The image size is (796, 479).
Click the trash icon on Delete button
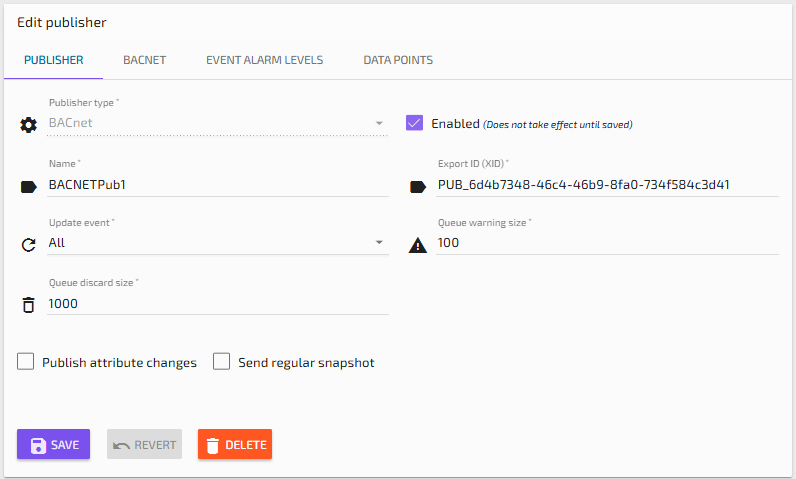(x=214, y=445)
